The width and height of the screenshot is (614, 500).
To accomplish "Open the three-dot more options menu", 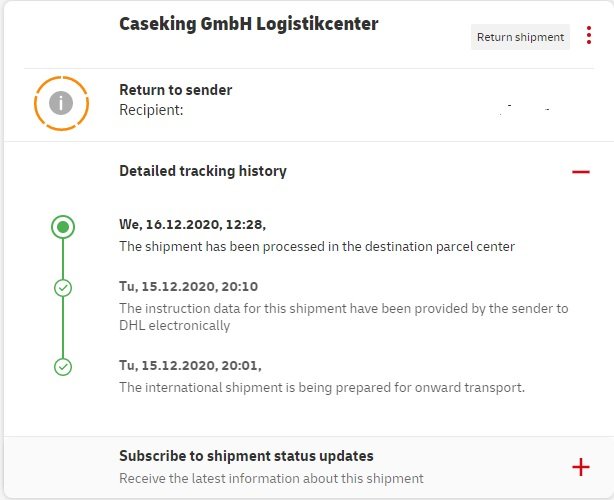I will [x=589, y=35].
